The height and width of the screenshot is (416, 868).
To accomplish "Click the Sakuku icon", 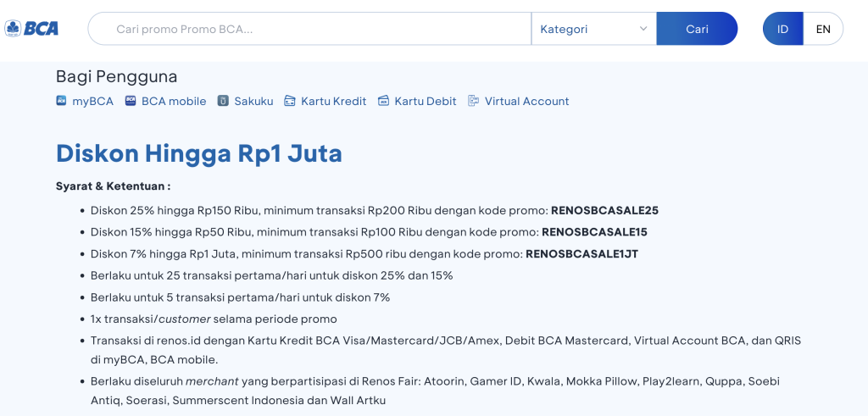I will click(x=223, y=101).
